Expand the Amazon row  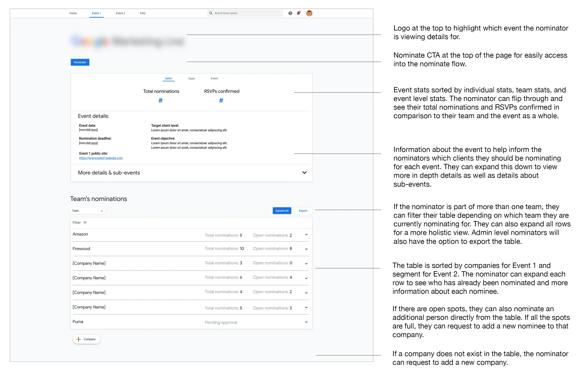[x=306, y=235]
